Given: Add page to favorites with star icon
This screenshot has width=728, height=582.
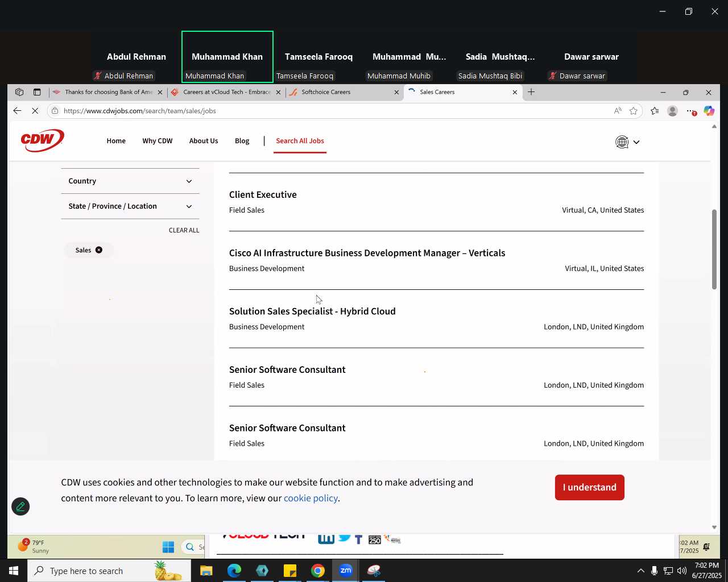Looking at the screenshot, I should pyautogui.click(x=634, y=111).
